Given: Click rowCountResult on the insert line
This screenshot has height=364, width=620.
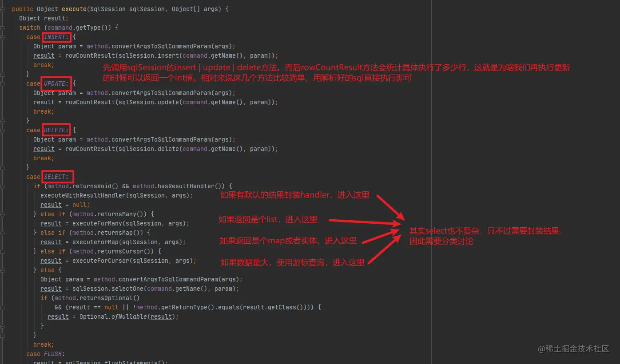Looking at the screenshot, I should click(x=90, y=55).
